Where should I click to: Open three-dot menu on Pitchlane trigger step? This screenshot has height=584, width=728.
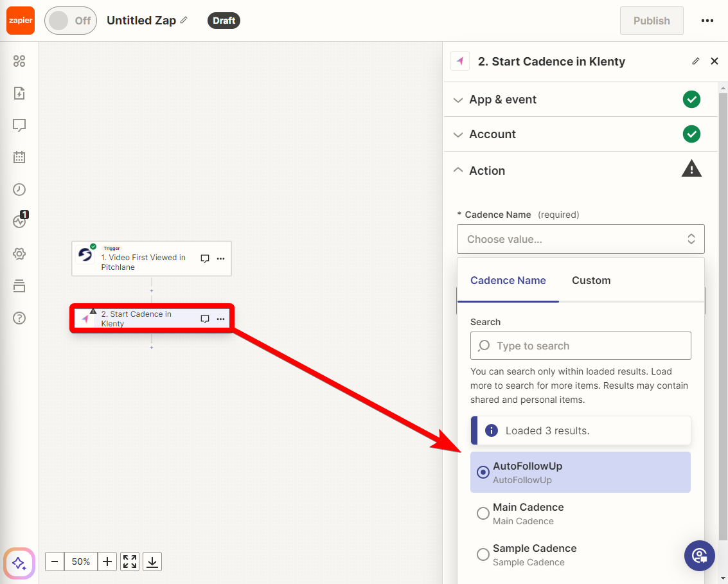pos(221,258)
